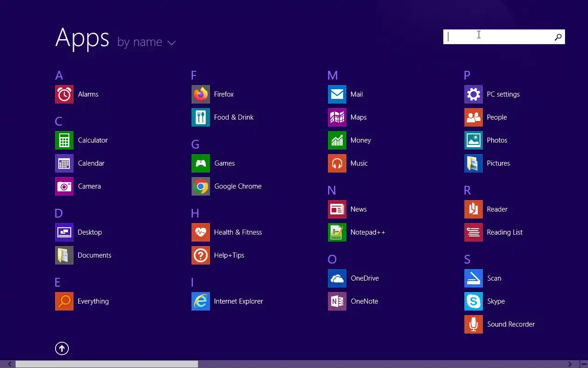The height and width of the screenshot is (368, 588).
Task: Open the Documents folder icon
Action: click(x=64, y=255)
